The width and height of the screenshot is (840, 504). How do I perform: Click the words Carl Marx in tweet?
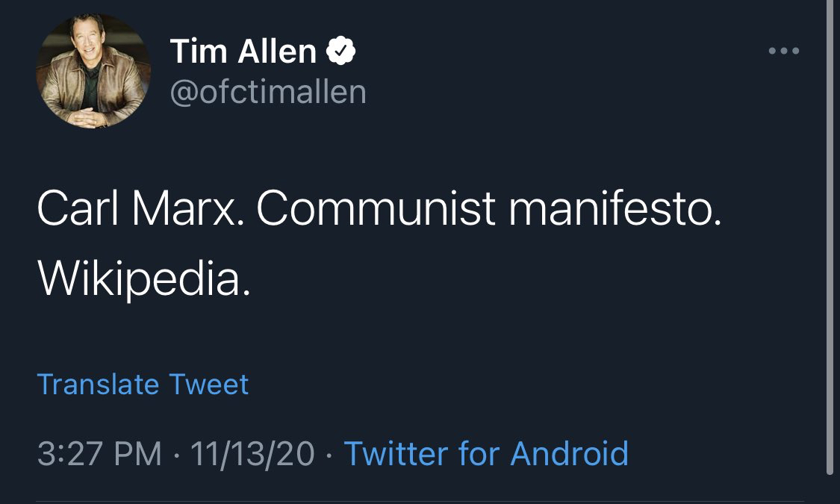coord(141,210)
